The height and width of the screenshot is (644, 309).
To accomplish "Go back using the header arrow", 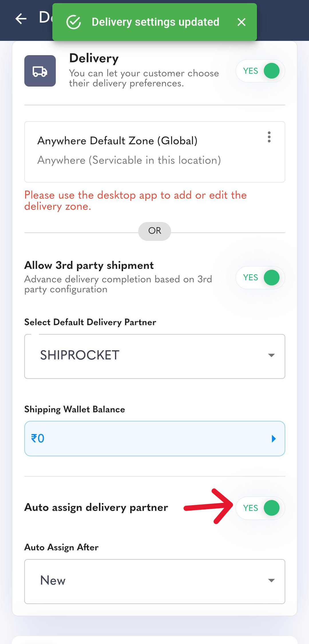I will tap(21, 19).
